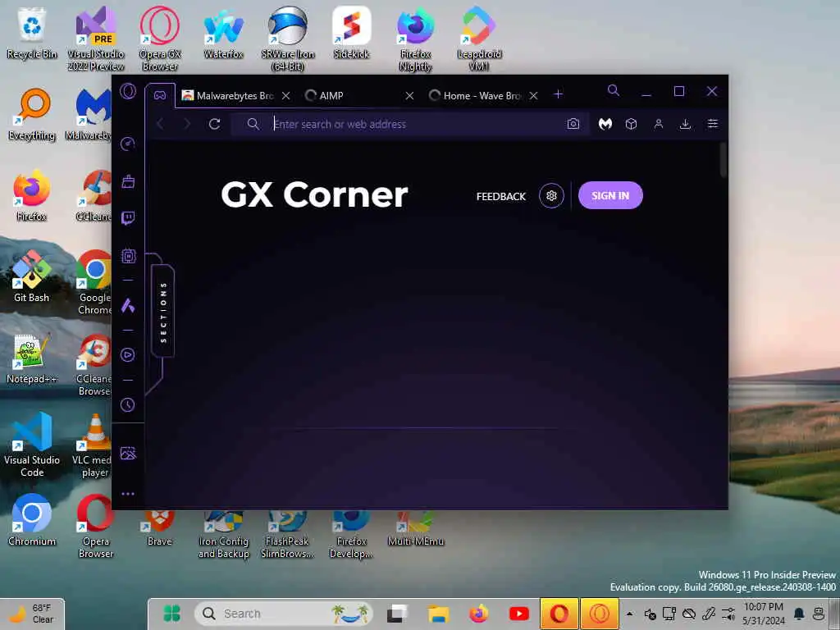Open Task View from taskbar
Image resolution: width=840 pixels, height=630 pixels.
click(x=398, y=614)
